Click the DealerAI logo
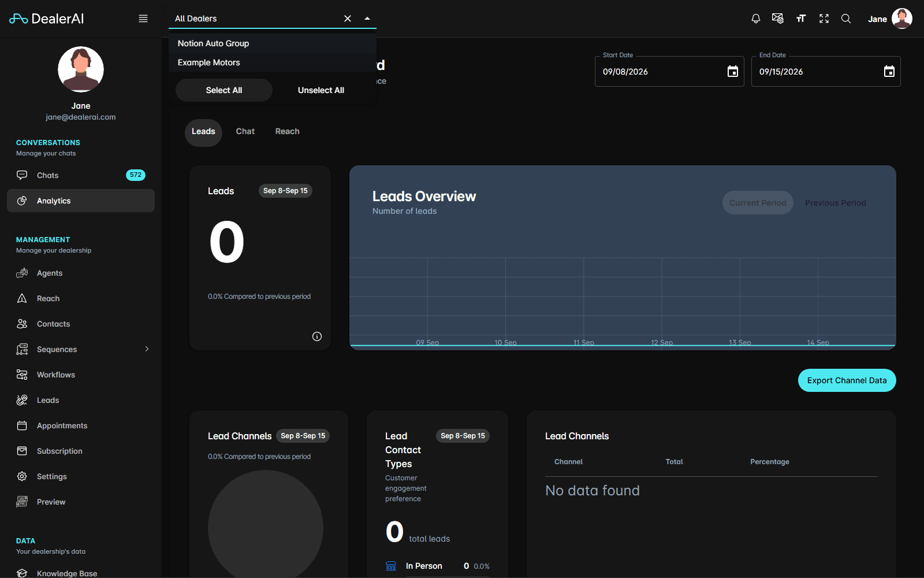 click(x=46, y=18)
